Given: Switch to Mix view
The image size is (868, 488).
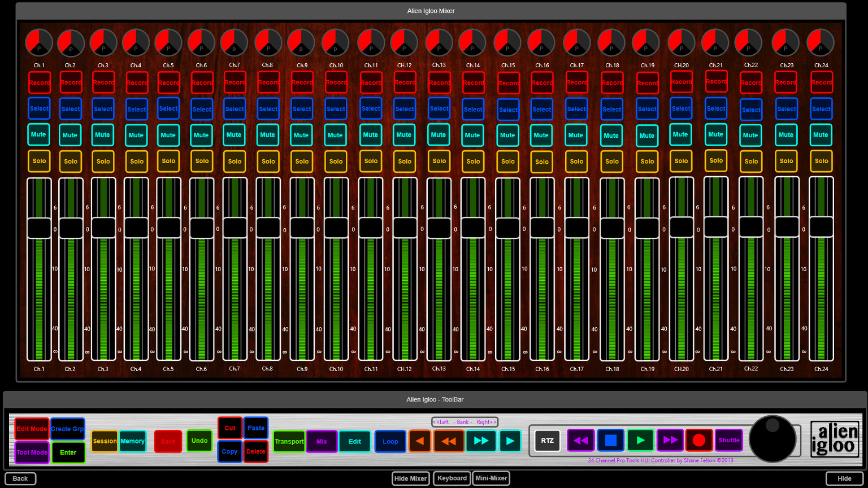Looking at the screenshot, I should point(322,442).
